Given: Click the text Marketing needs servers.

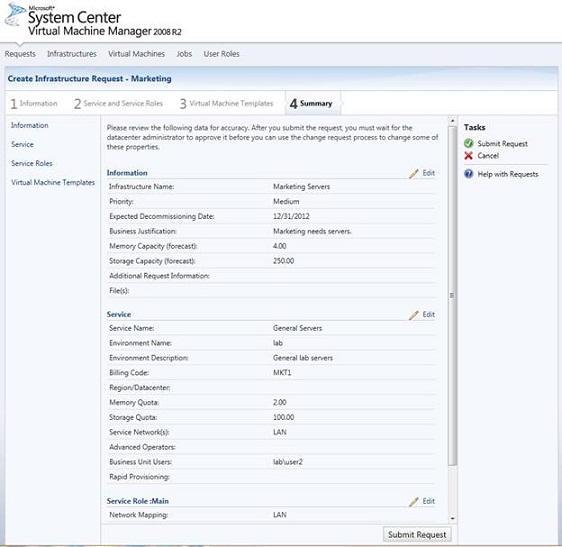Looking at the screenshot, I should [312, 231].
